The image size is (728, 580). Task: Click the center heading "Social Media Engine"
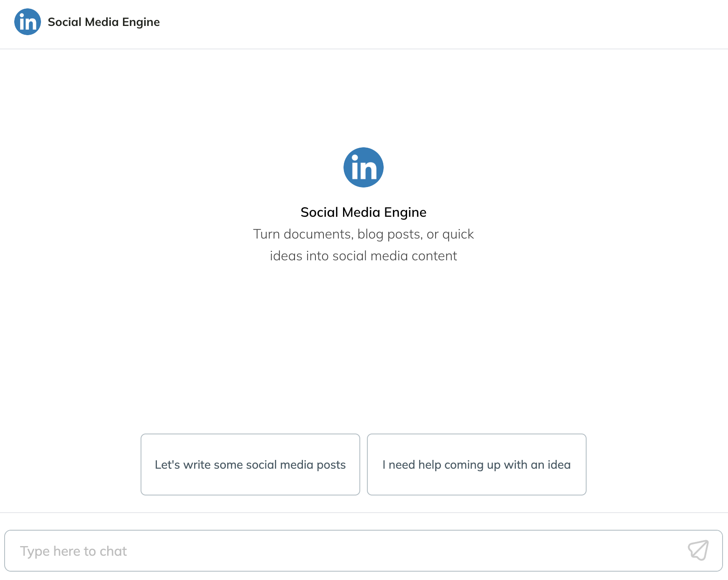point(364,212)
